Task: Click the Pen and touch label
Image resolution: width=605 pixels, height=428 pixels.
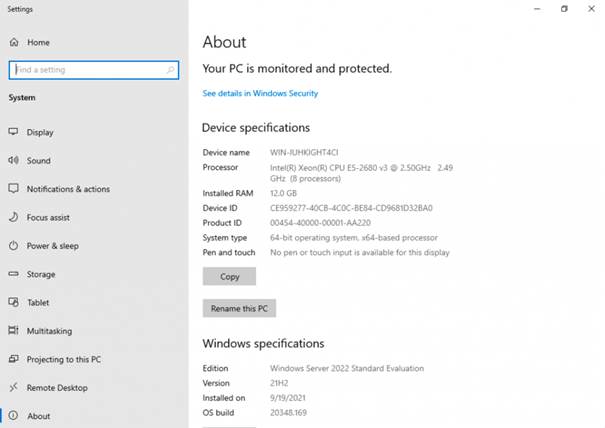Action: point(229,252)
